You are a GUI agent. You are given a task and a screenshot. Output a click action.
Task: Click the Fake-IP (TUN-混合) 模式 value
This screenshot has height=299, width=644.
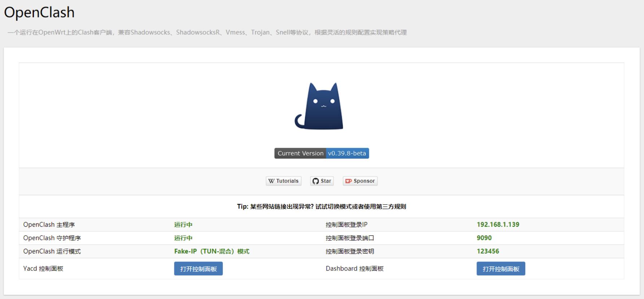point(212,251)
